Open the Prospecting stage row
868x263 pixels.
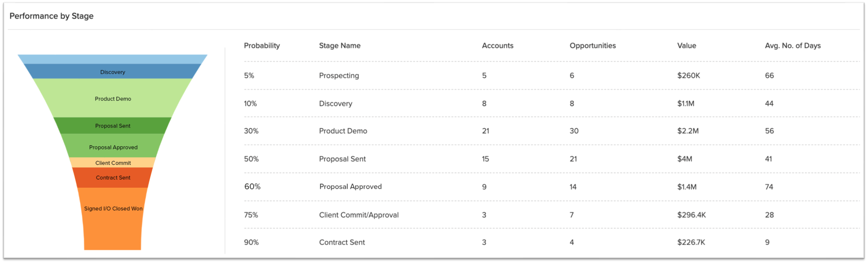[339, 75]
